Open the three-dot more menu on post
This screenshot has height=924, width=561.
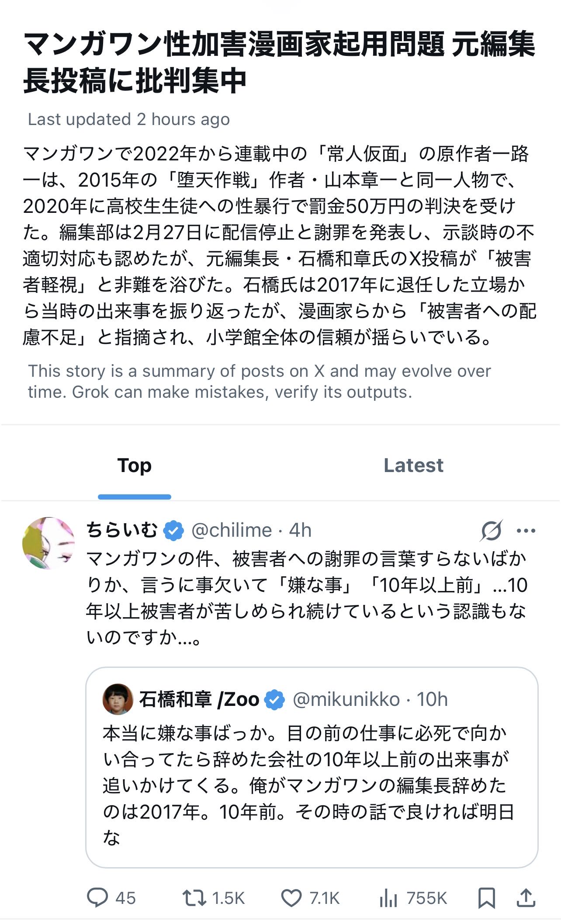526,531
